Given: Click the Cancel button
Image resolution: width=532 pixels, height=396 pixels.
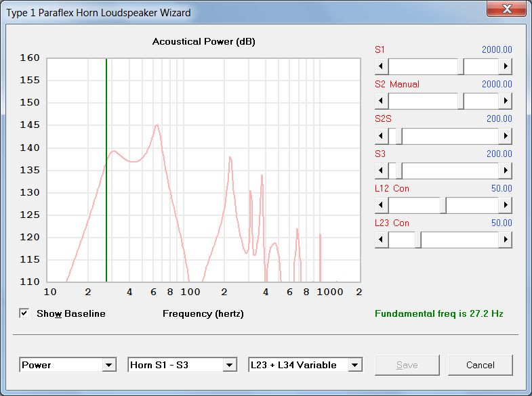Looking at the screenshot, I should pos(480,365).
